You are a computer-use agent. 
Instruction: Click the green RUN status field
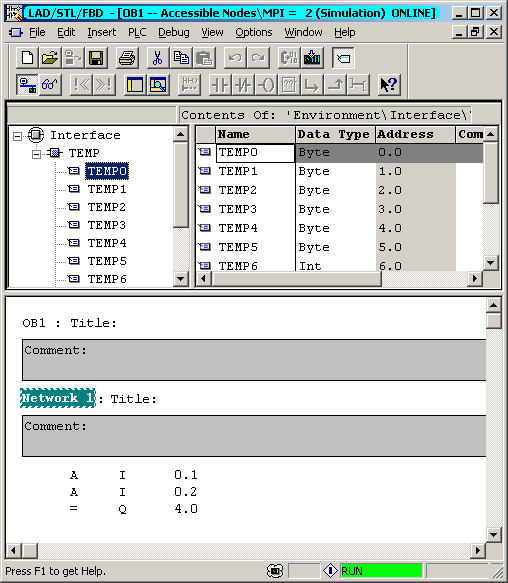382,571
